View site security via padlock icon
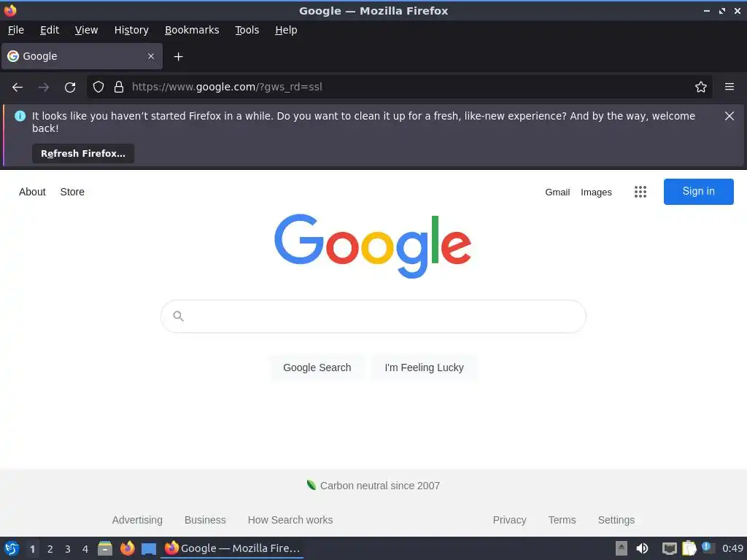The image size is (747, 560). 119,87
